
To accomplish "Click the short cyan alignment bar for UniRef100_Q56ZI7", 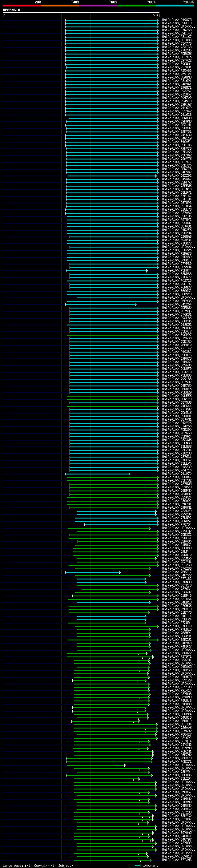I will [x=93, y=572].
